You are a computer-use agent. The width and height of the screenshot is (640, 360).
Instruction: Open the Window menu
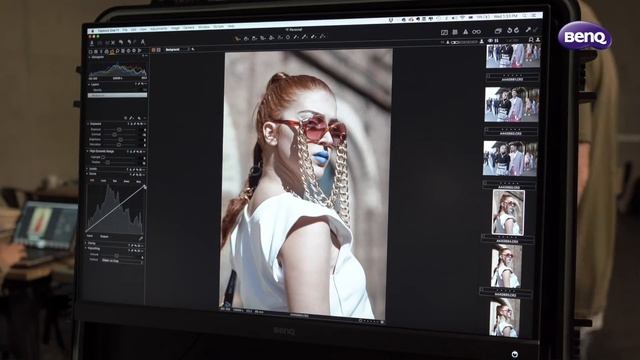click(x=204, y=27)
